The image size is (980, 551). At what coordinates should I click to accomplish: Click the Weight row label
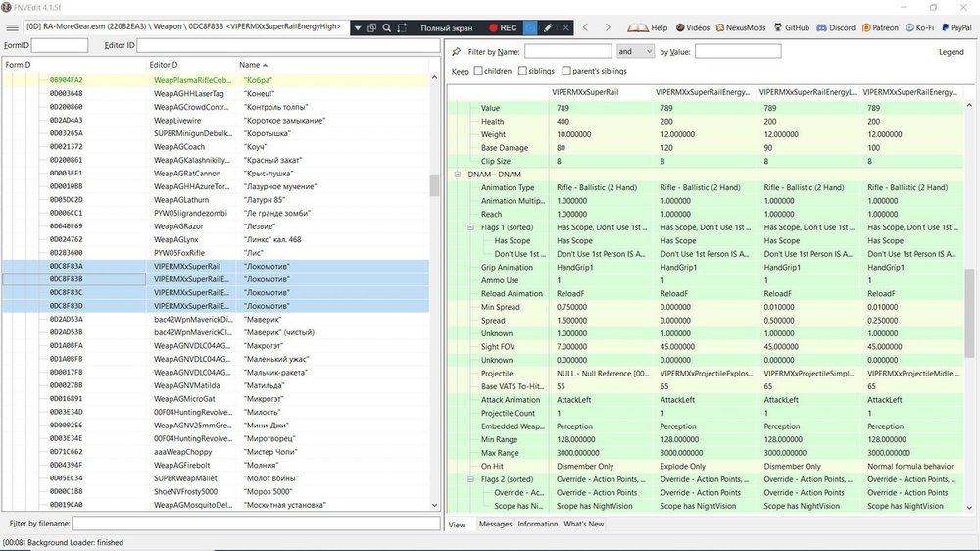[x=493, y=134]
